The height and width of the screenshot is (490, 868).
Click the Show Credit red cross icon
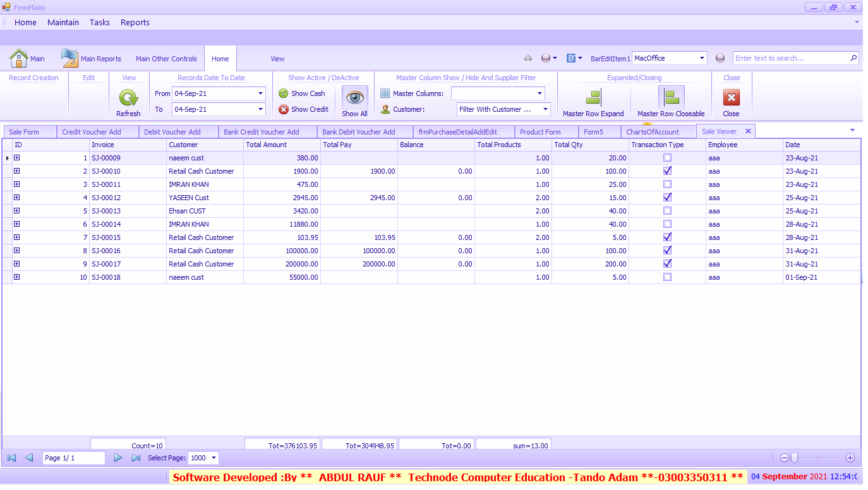[x=284, y=109]
